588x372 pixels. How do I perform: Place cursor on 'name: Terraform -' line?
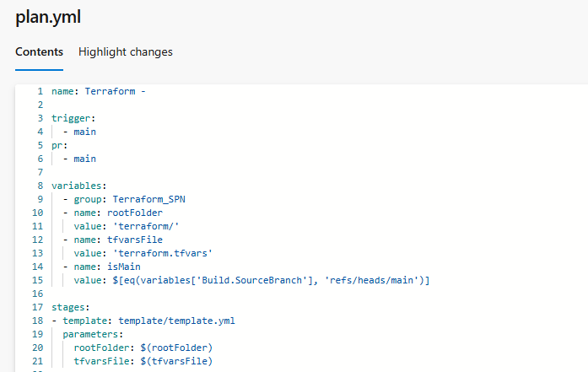point(99,91)
